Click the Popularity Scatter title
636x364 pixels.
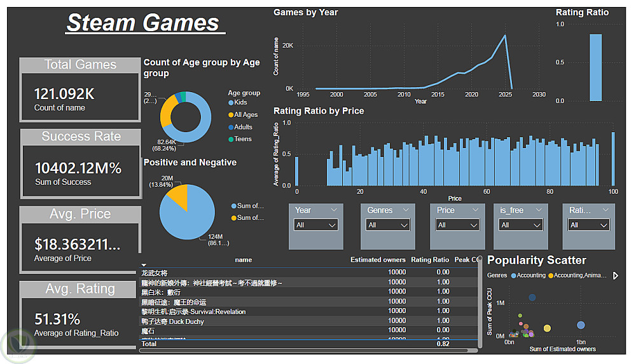pos(536,260)
